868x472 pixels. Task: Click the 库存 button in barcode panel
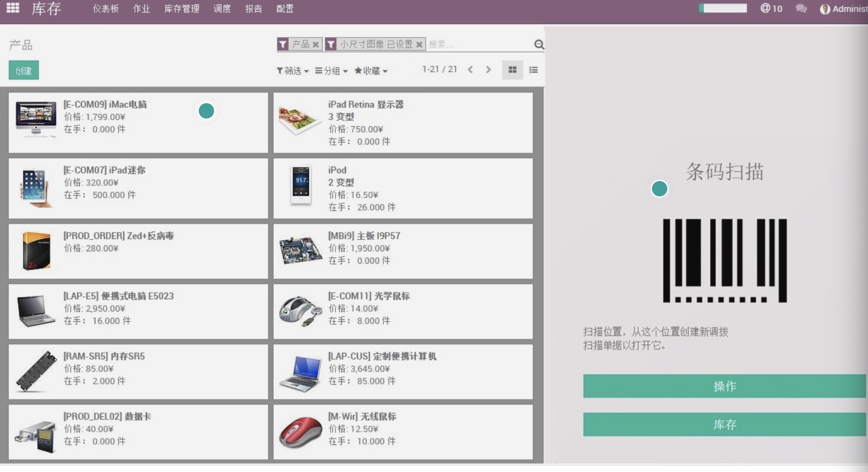[x=724, y=425]
